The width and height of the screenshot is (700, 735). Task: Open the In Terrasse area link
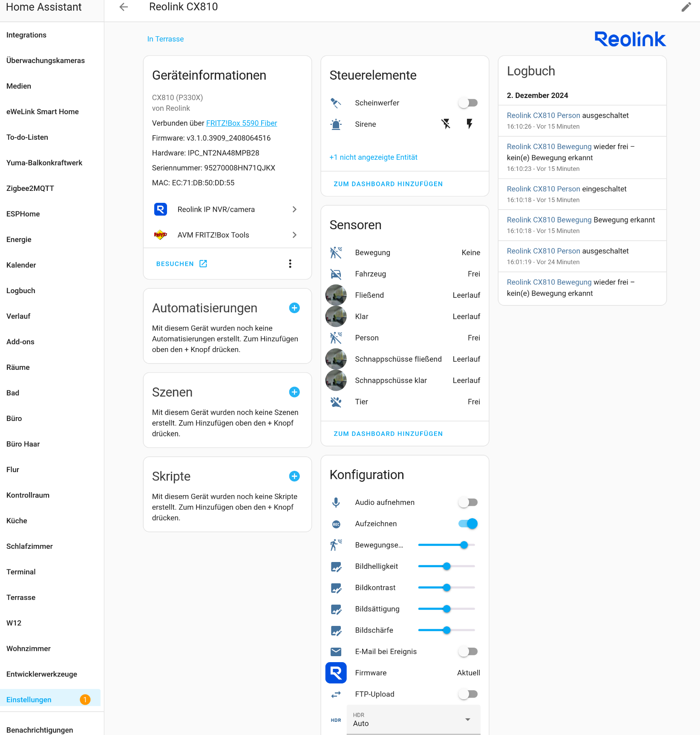pos(165,39)
